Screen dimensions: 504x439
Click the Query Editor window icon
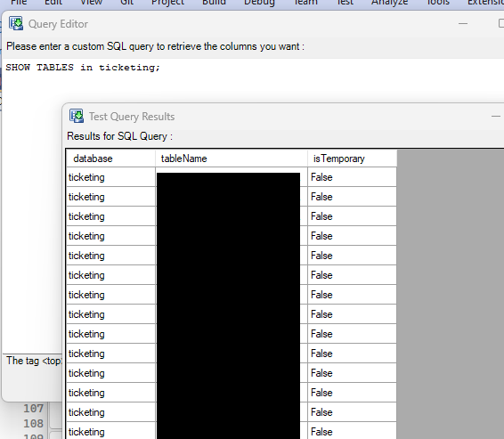[x=16, y=24]
